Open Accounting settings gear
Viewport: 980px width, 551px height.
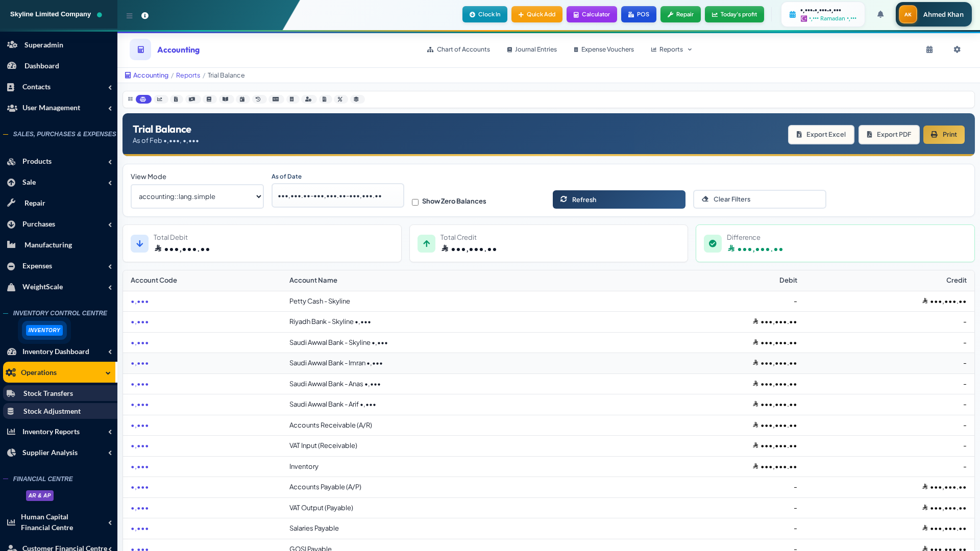click(x=957, y=49)
